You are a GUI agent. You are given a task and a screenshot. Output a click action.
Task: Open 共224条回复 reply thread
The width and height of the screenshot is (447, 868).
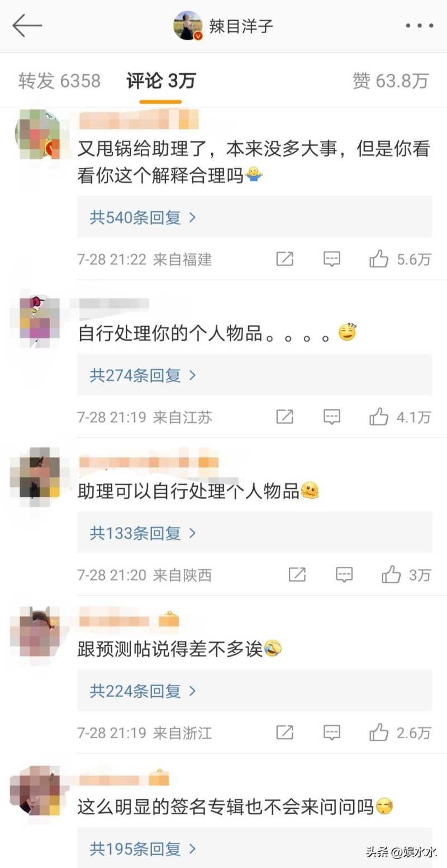click(254, 690)
